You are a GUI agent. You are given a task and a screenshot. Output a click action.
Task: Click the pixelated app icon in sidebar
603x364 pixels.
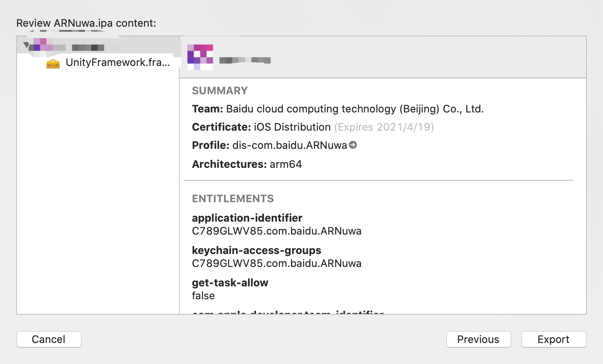(43, 44)
